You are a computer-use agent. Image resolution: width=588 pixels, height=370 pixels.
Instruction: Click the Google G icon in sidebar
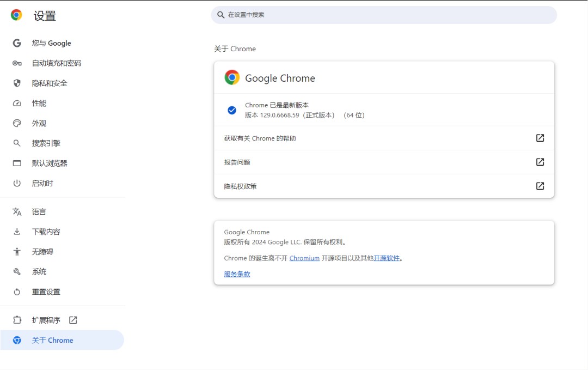pyautogui.click(x=17, y=43)
